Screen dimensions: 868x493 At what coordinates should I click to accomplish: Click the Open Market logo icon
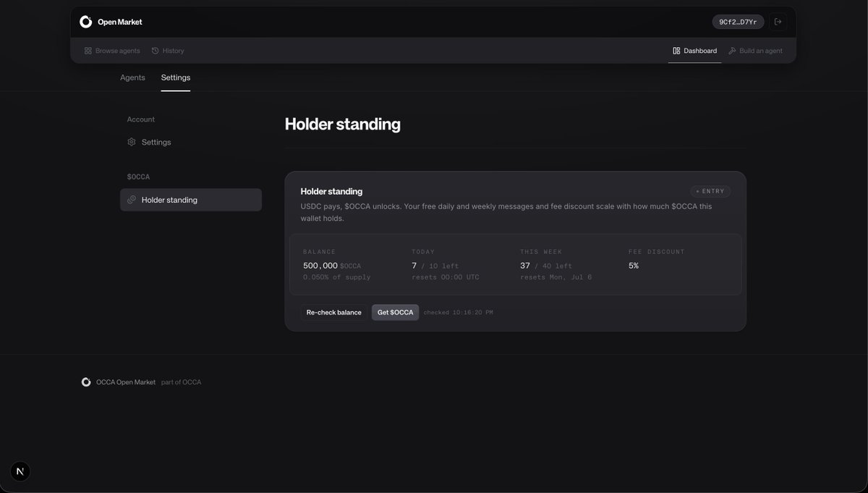point(86,22)
